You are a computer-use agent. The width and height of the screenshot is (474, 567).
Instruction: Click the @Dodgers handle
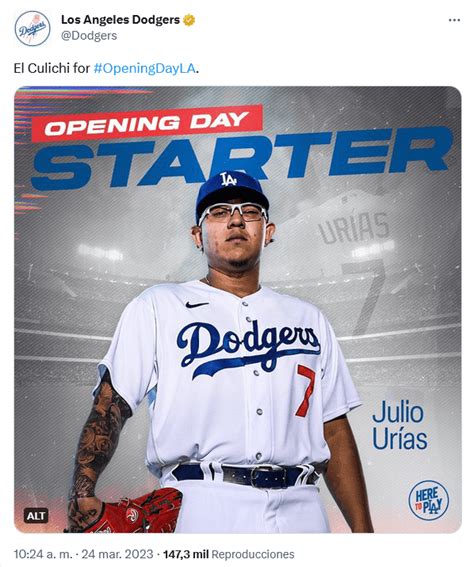(89, 35)
